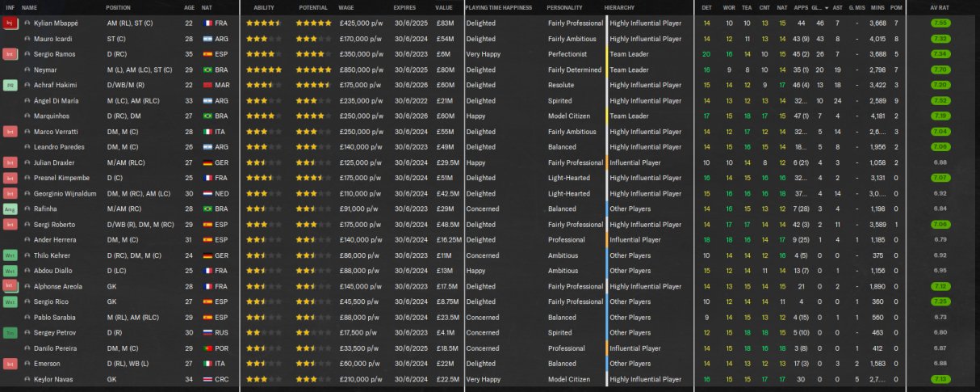Click Achraf Hakimi's Resolute personality cell

(561, 85)
